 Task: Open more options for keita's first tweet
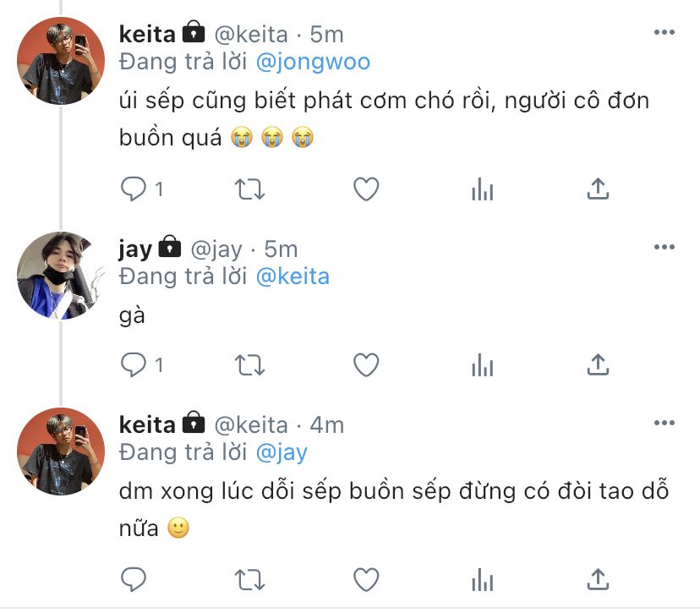coord(664,32)
